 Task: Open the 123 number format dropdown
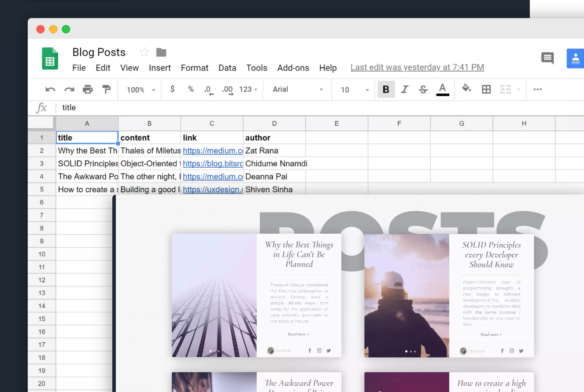tap(248, 89)
